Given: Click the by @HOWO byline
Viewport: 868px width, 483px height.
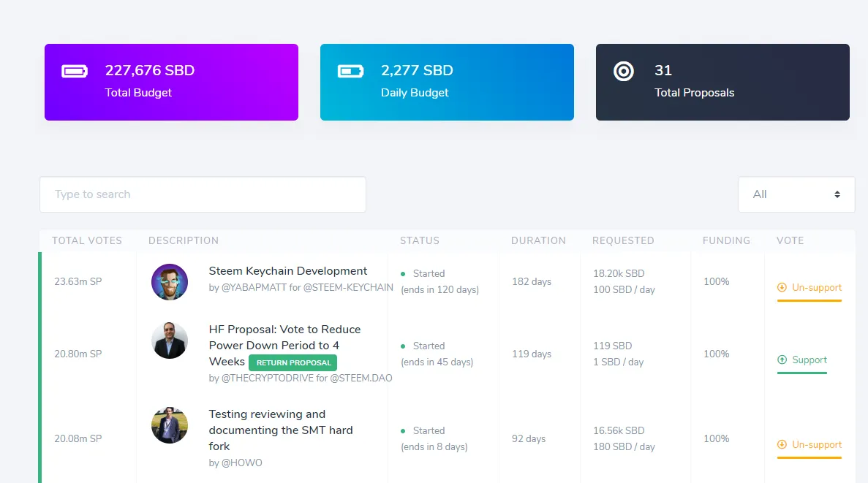Looking at the screenshot, I should tap(235, 463).
